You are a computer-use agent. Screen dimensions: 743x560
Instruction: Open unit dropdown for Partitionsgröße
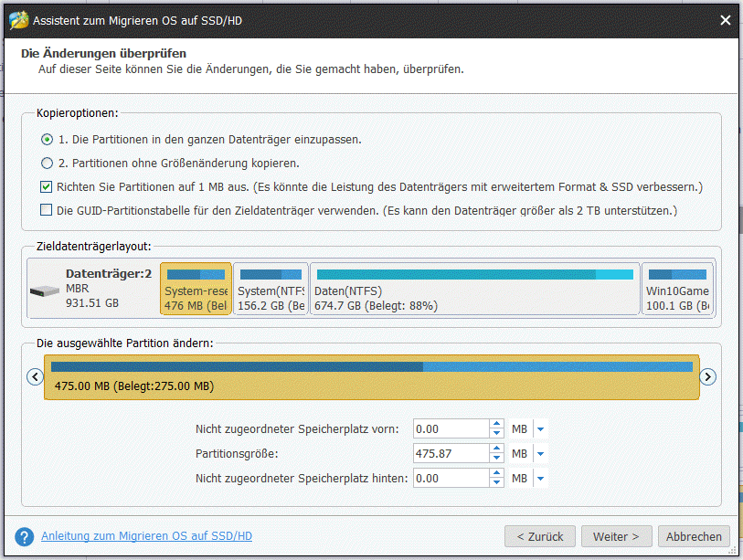541,453
